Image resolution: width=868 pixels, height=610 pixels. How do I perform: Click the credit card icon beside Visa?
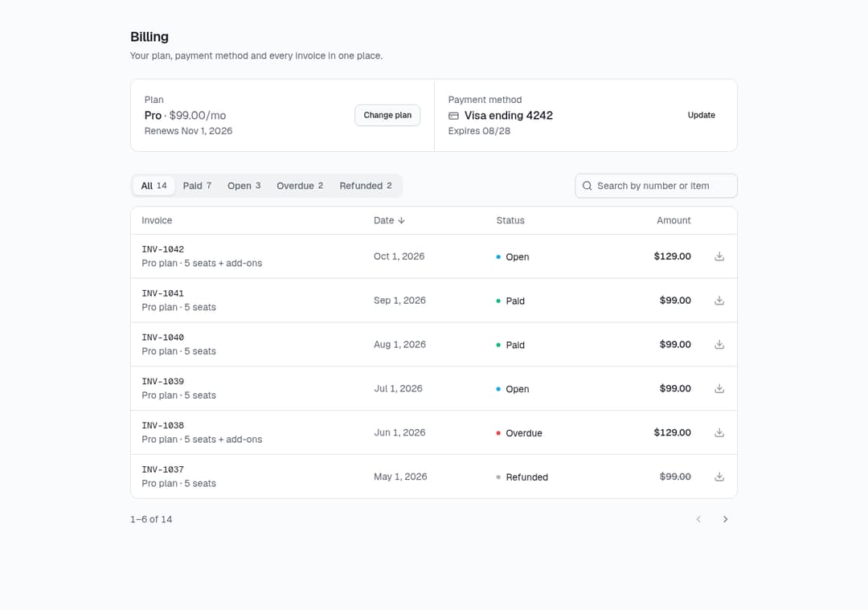click(x=453, y=116)
